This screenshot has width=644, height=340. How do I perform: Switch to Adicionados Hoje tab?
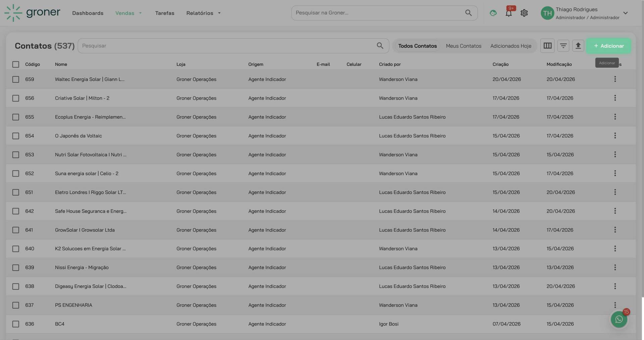coord(511,46)
